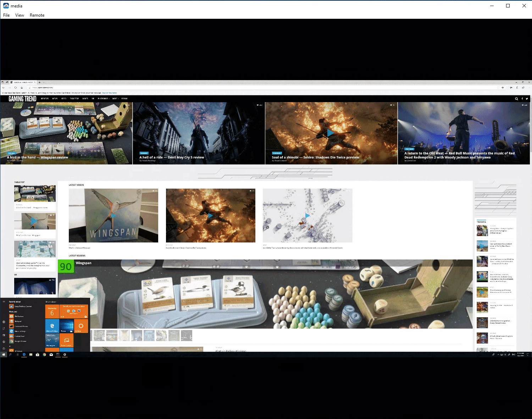Click the Edge taskbar icon
Screen dimensions: 532x419
[x=24, y=354]
